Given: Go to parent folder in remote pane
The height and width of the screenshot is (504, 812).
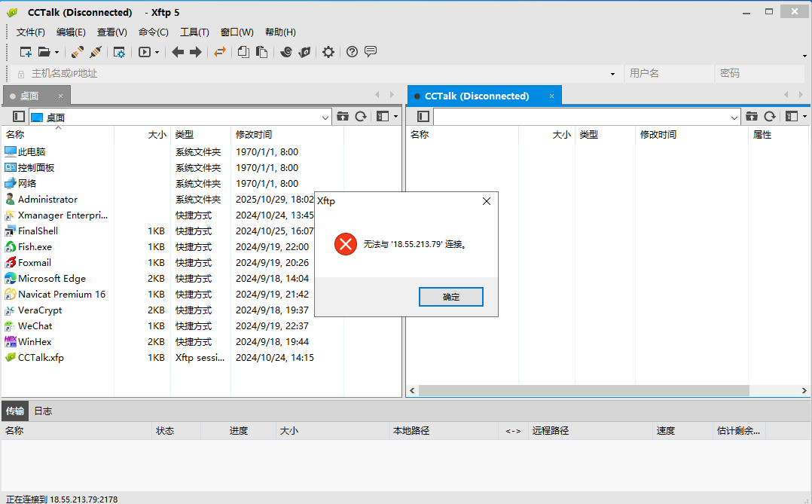Looking at the screenshot, I should (752, 117).
